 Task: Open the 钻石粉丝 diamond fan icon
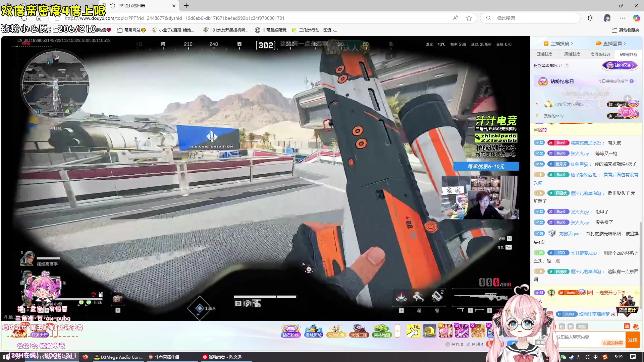(290, 330)
